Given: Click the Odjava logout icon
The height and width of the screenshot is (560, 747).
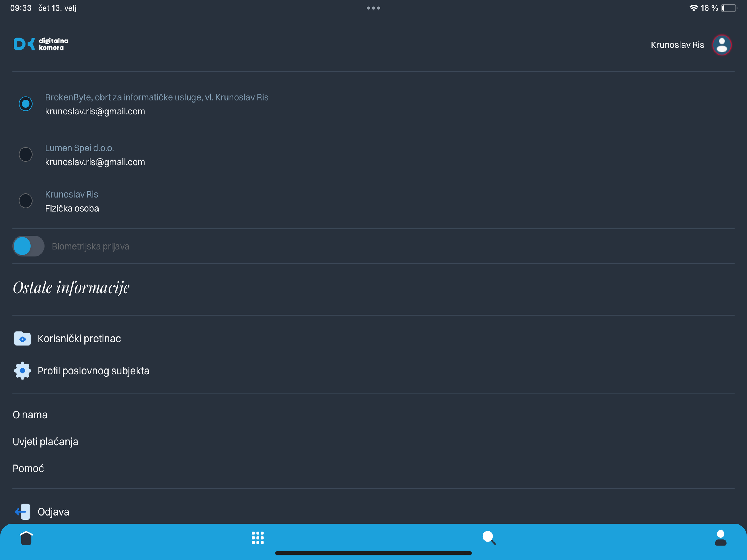Looking at the screenshot, I should [22, 512].
